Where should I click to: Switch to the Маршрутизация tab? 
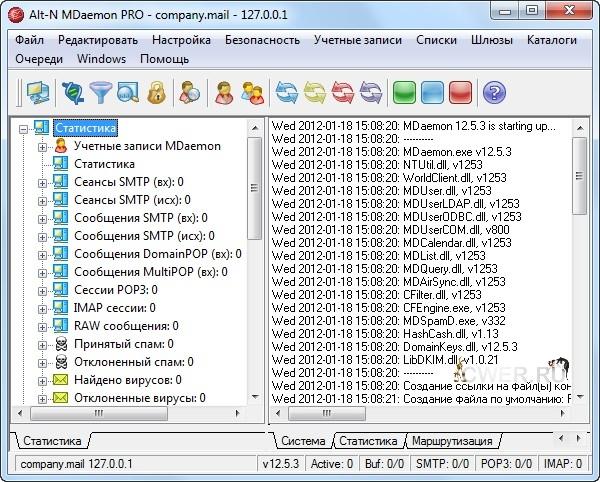coord(454,441)
